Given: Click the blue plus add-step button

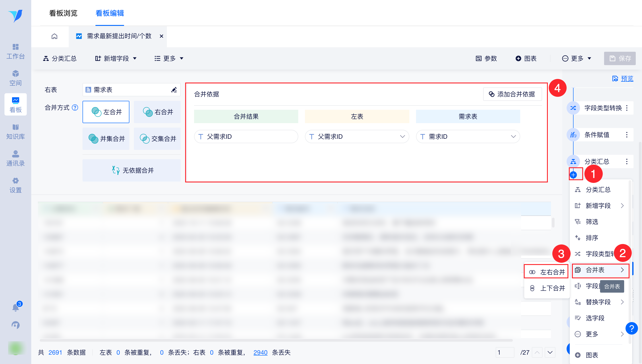Looking at the screenshot, I should 574,175.
